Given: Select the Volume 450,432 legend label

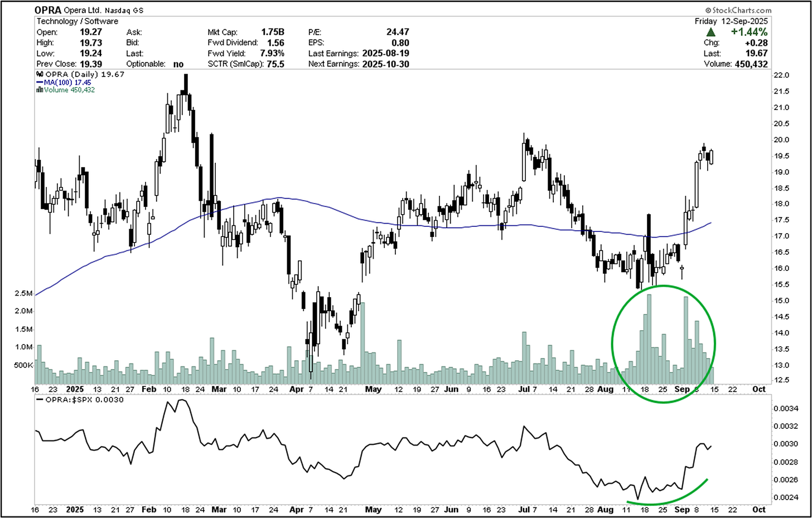Looking at the screenshot, I should [x=69, y=90].
